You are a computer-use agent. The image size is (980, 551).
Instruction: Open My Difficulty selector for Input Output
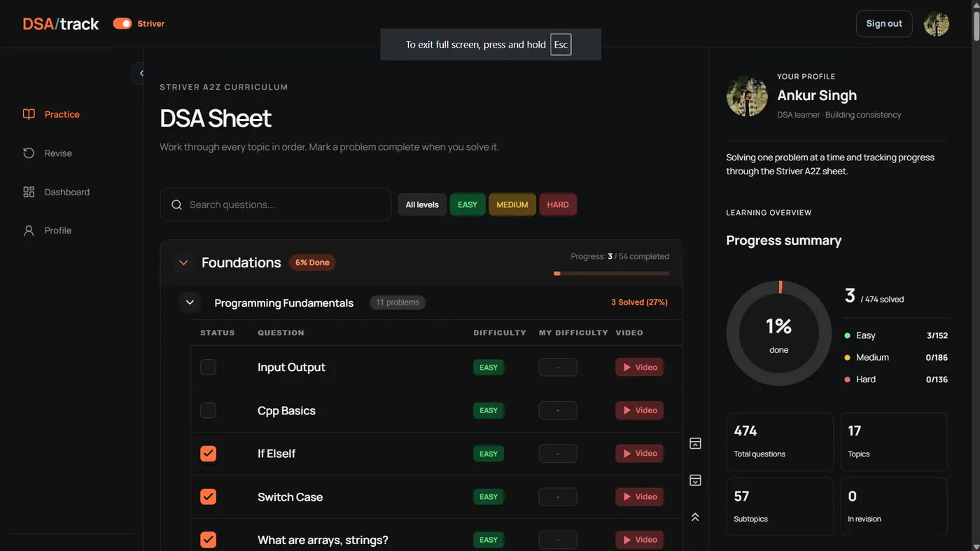tap(558, 368)
